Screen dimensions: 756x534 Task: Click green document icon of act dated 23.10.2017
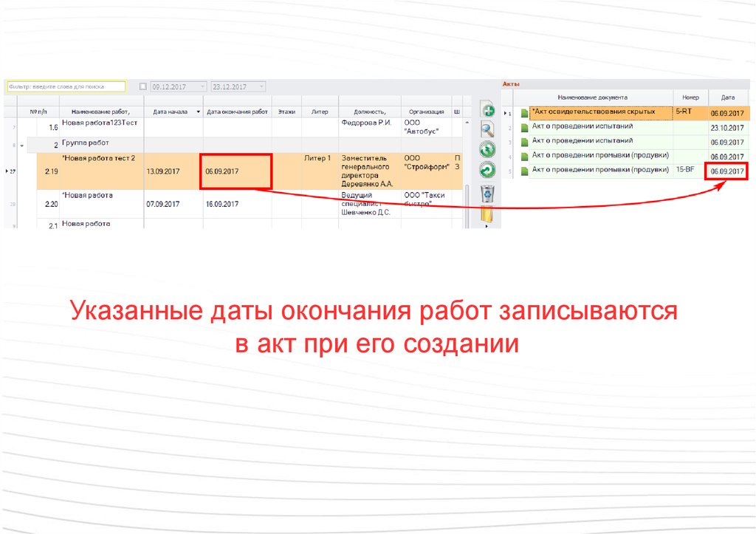[525, 128]
